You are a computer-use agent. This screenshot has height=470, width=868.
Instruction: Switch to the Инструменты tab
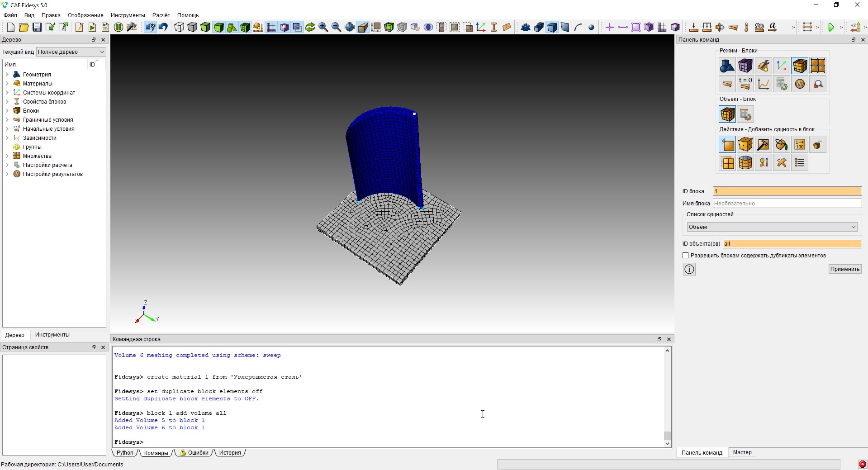pos(52,335)
